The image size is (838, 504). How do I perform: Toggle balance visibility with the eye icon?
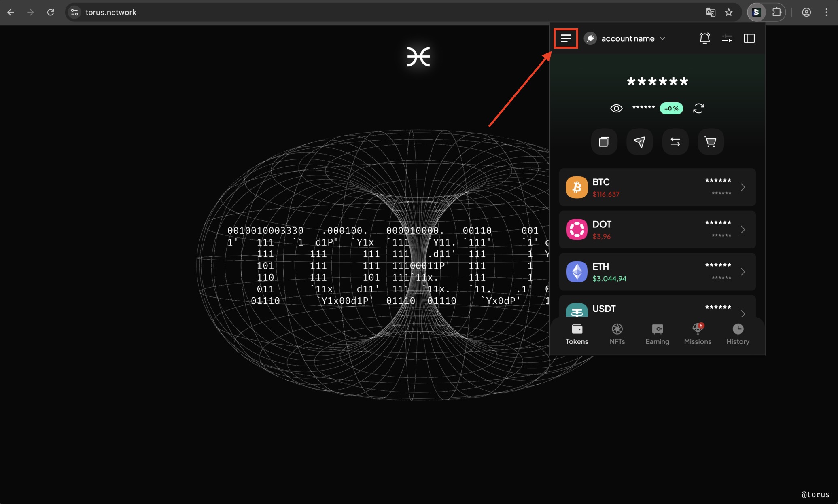pyautogui.click(x=616, y=108)
